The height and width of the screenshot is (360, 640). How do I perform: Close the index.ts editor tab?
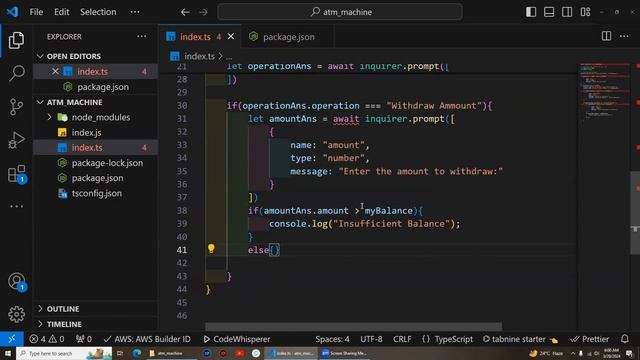(231, 37)
